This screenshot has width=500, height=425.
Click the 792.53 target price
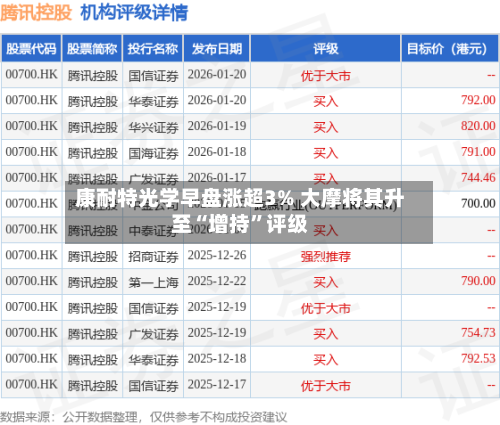[x=478, y=359]
